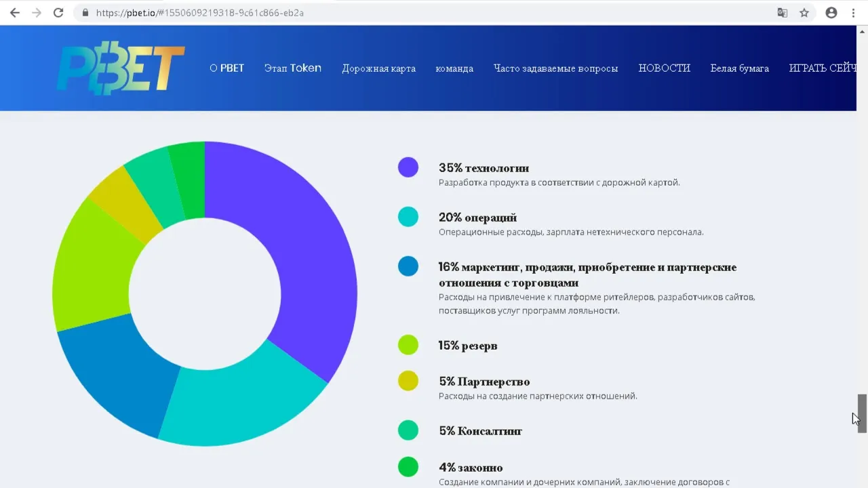Click the browser forward arrow
The height and width of the screenshot is (488, 868).
coord(36,13)
